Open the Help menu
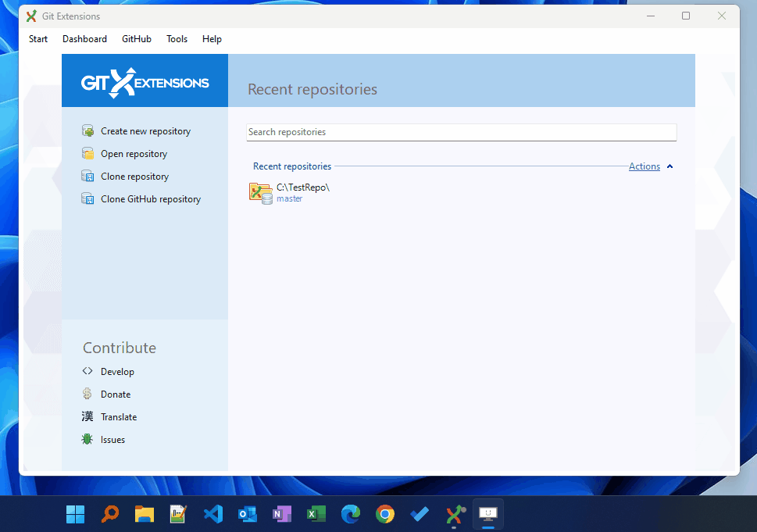 click(212, 39)
